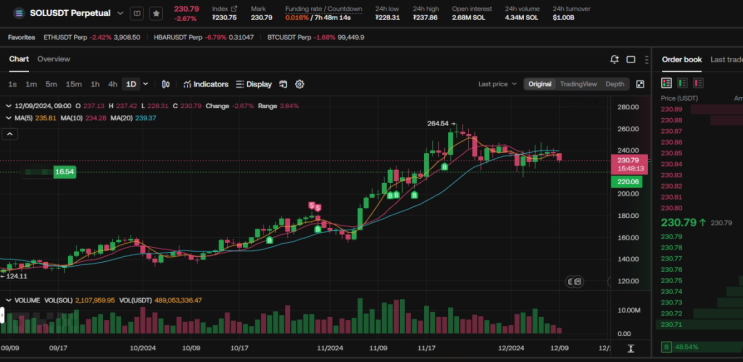This screenshot has width=743, height=362.
Task: Select bid price 230.71 in order book
Action: [x=671, y=325]
